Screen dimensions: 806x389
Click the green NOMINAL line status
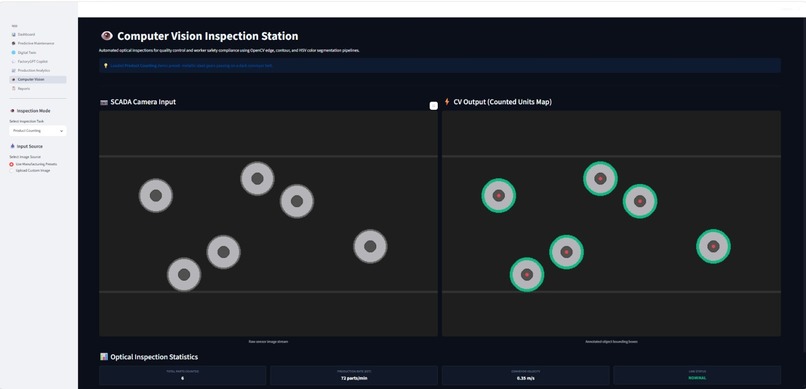pos(697,378)
